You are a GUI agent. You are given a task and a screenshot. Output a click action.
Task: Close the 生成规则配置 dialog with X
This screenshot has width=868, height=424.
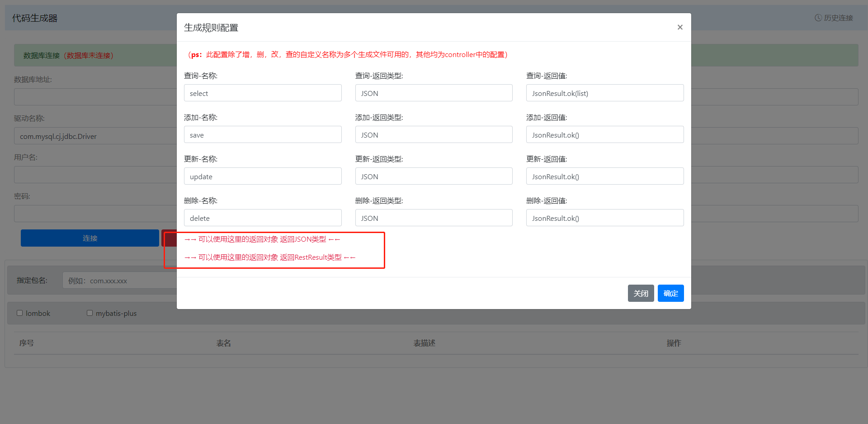pos(679,27)
